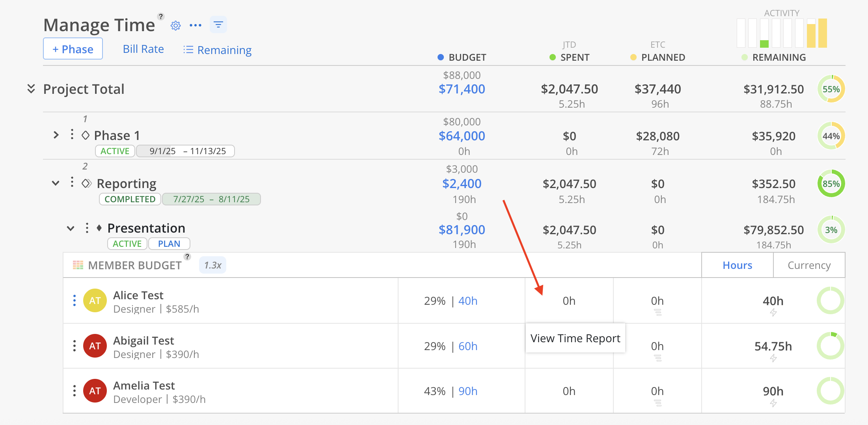Click Reporting's 85% progress ring
Image resolution: width=868 pixels, height=425 pixels.
coord(831,184)
